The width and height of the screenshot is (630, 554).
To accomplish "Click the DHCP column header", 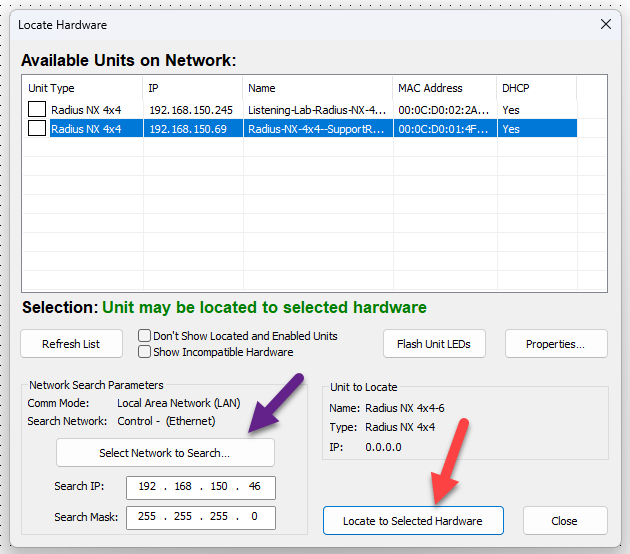I will [535, 88].
